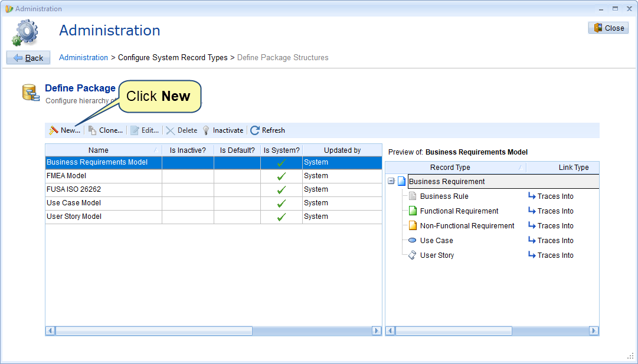Click Is System checkmark for FMEA Model

281,176
